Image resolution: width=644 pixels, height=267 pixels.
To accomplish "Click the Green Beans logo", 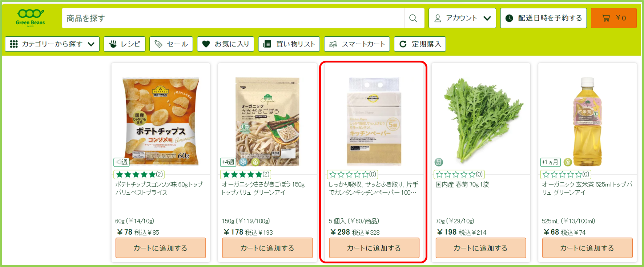I will [x=31, y=18].
